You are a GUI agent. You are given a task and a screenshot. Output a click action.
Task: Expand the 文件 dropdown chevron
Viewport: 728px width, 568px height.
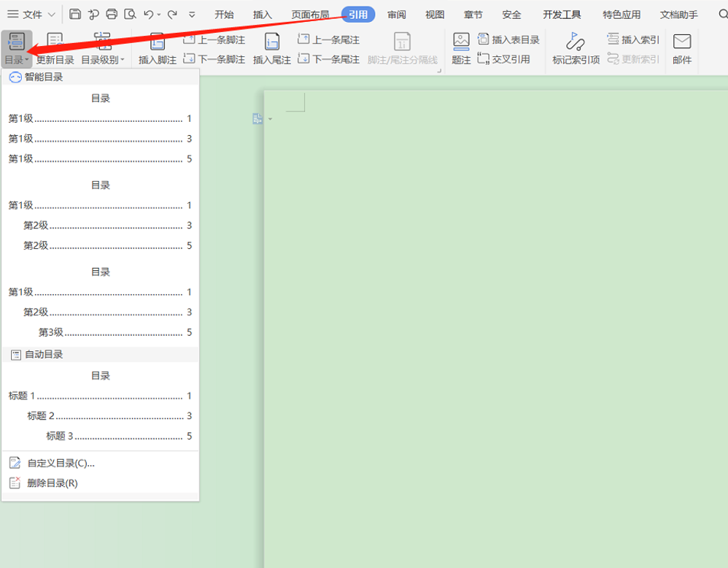coord(52,15)
